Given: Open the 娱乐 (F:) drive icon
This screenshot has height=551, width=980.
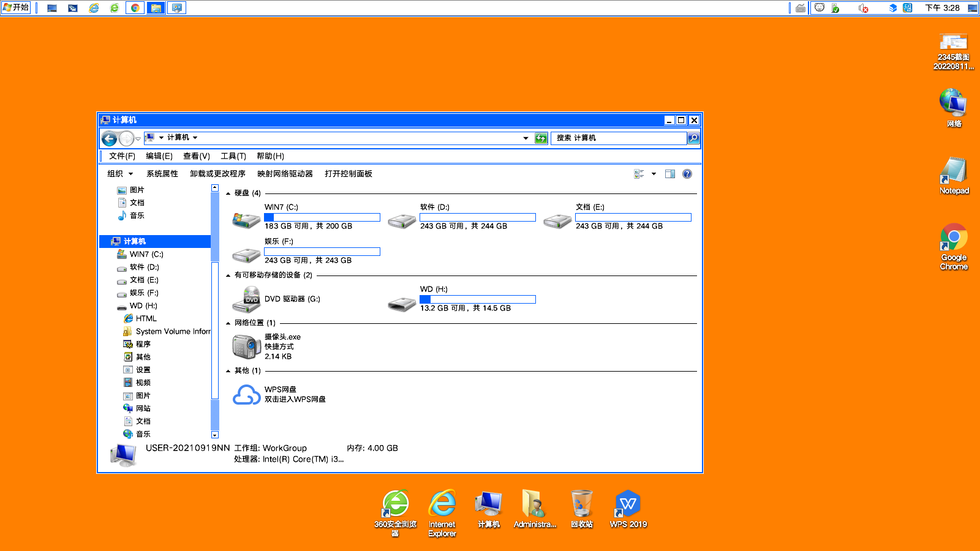Looking at the screenshot, I should [246, 255].
